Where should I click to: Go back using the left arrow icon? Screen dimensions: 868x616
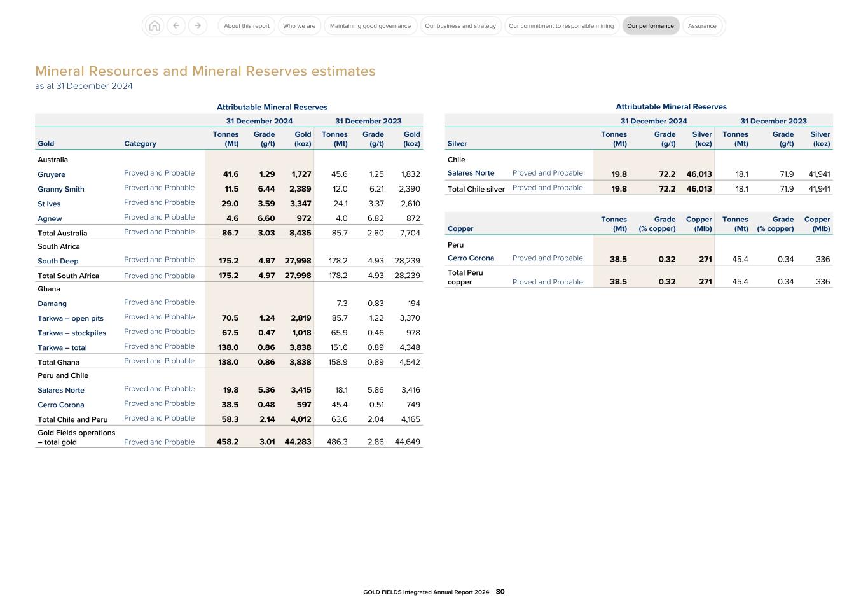[176, 25]
